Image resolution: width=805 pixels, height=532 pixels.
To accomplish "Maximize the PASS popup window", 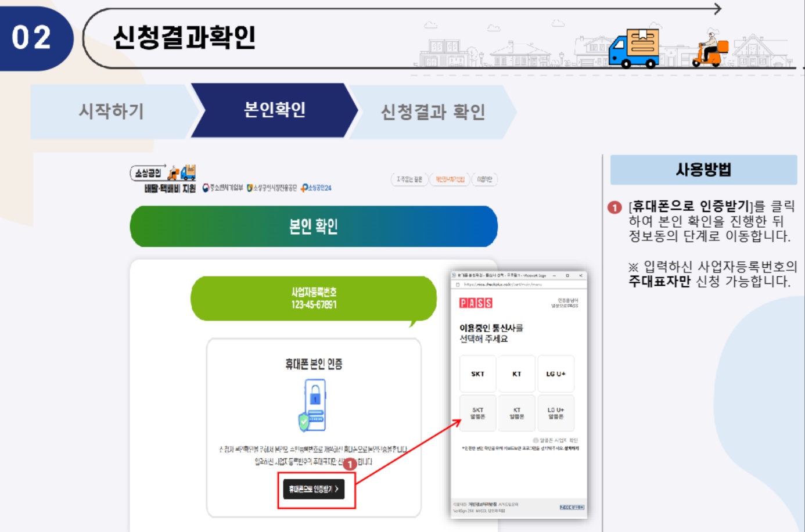I will coord(567,275).
